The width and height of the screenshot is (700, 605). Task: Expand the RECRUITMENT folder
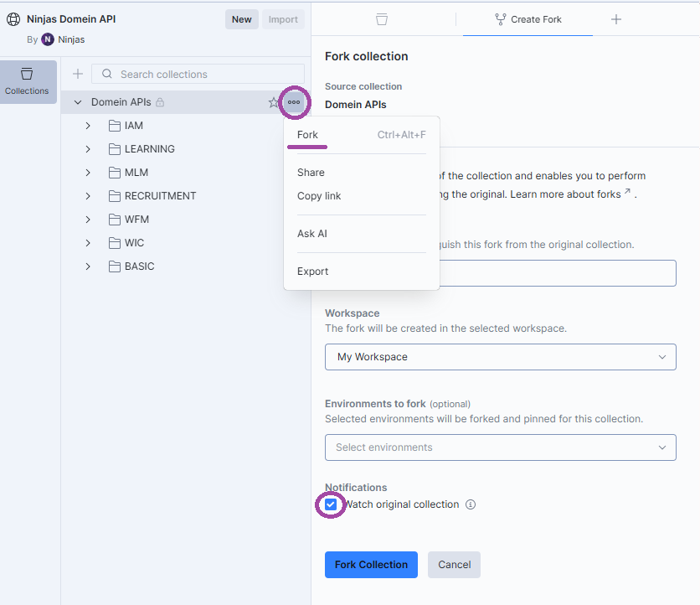coord(87,195)
